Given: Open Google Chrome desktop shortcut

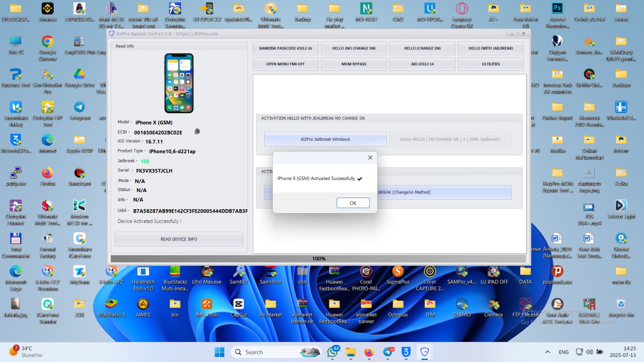Looking at the screenshot, I should (x=48, y=48).
